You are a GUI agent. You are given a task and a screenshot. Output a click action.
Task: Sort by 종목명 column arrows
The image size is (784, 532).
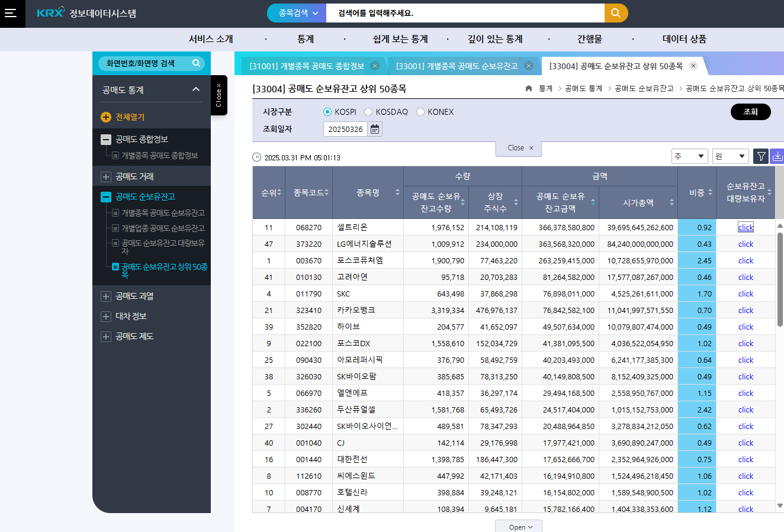coord(397,192)
